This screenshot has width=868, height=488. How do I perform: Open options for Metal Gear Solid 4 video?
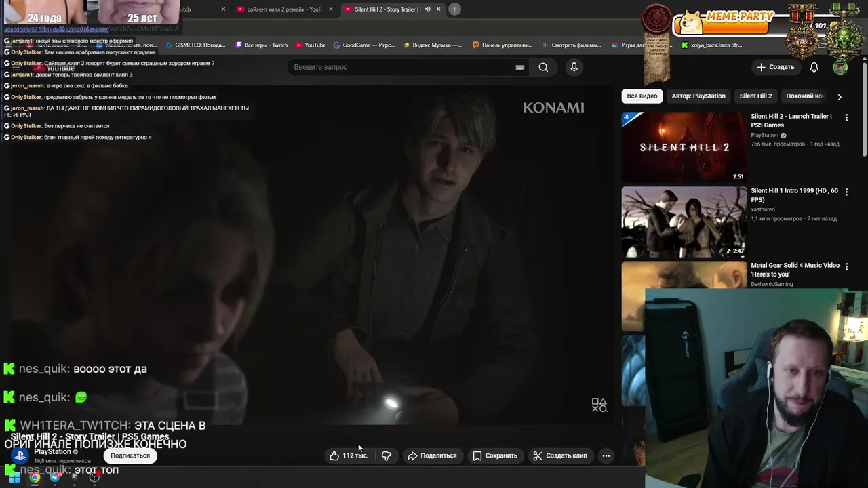click(x=846, y=266)
